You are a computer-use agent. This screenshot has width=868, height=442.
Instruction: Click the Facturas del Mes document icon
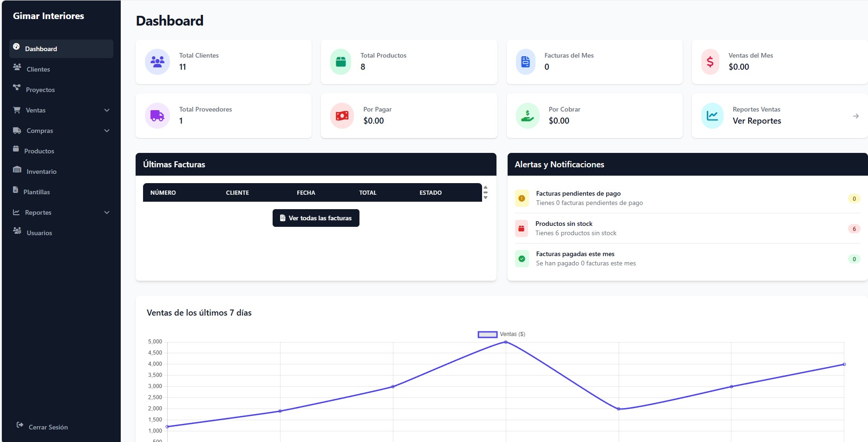[526, 61]
